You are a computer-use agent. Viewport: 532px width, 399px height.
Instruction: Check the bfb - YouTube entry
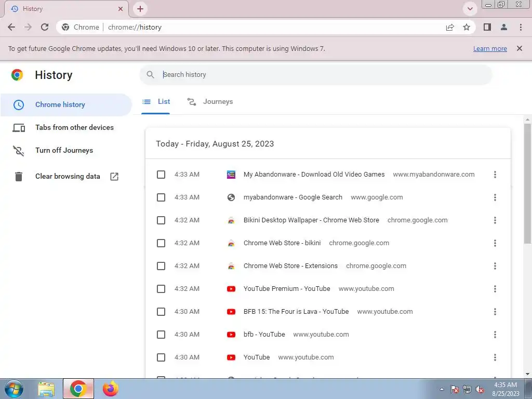pyautogui.click(x=161, y=335)
